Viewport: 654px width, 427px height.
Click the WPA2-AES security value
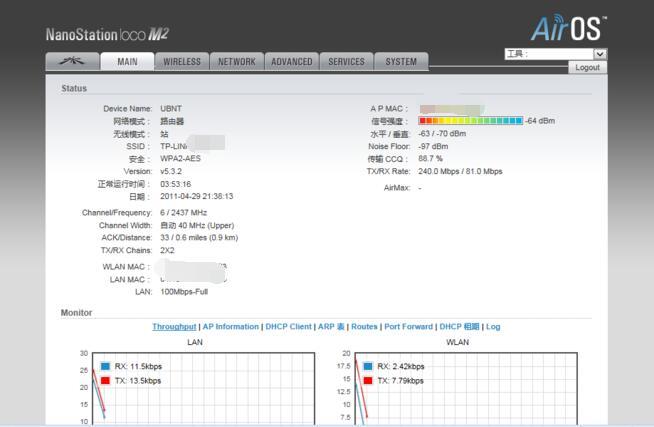point(180,158)
